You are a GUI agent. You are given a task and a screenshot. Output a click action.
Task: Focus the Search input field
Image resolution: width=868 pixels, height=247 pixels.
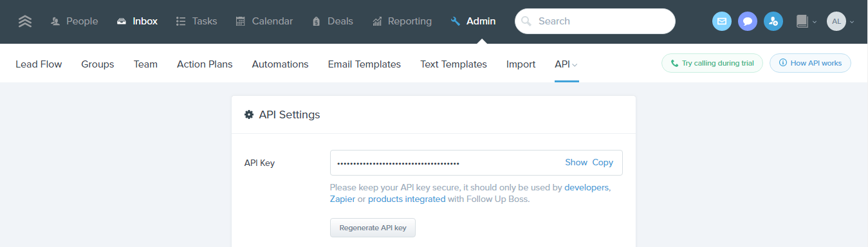[595, 21]
